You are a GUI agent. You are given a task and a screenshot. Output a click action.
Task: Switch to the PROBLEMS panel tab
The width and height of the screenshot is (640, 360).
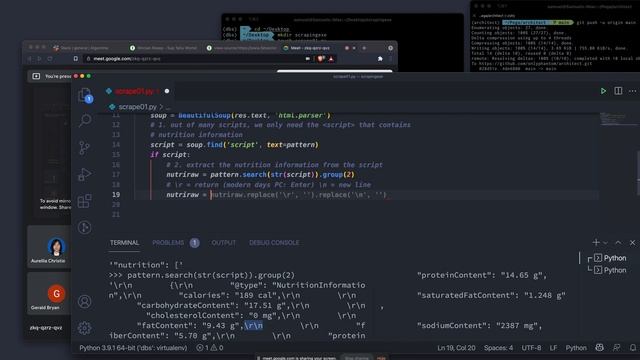click(168, 242)
